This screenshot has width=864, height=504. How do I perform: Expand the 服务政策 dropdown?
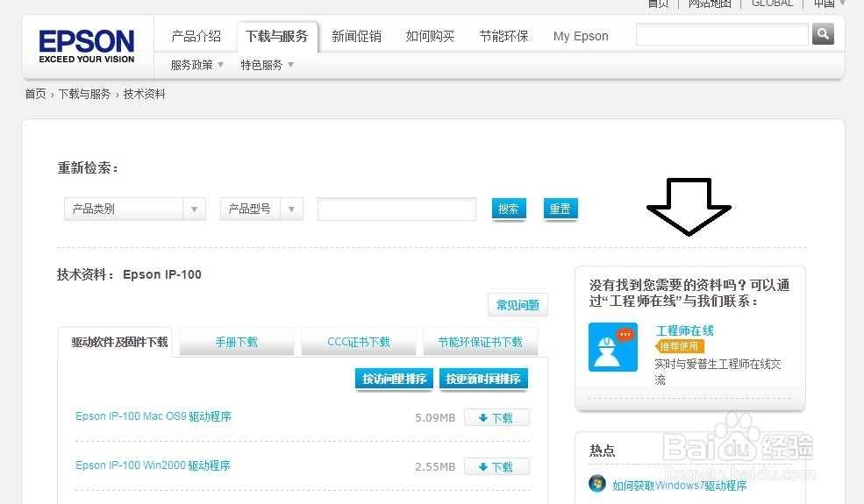click(x=196, y=65)
